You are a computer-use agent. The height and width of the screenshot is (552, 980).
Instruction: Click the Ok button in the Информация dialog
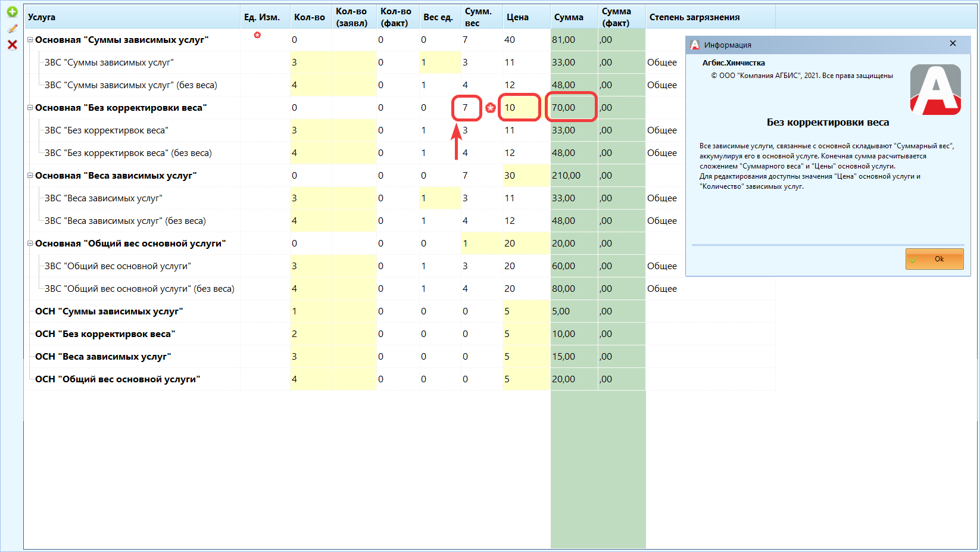coord(934,259)
